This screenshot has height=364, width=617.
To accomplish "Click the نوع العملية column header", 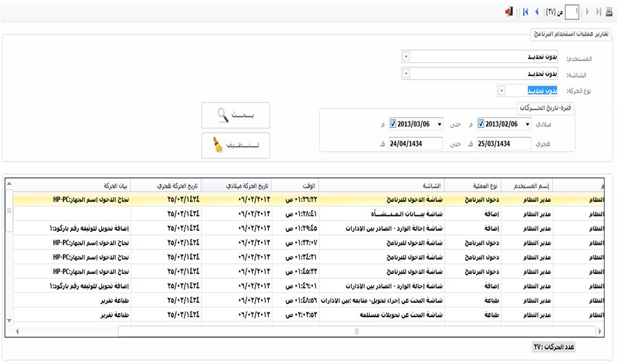I will (x=473, y=186).
